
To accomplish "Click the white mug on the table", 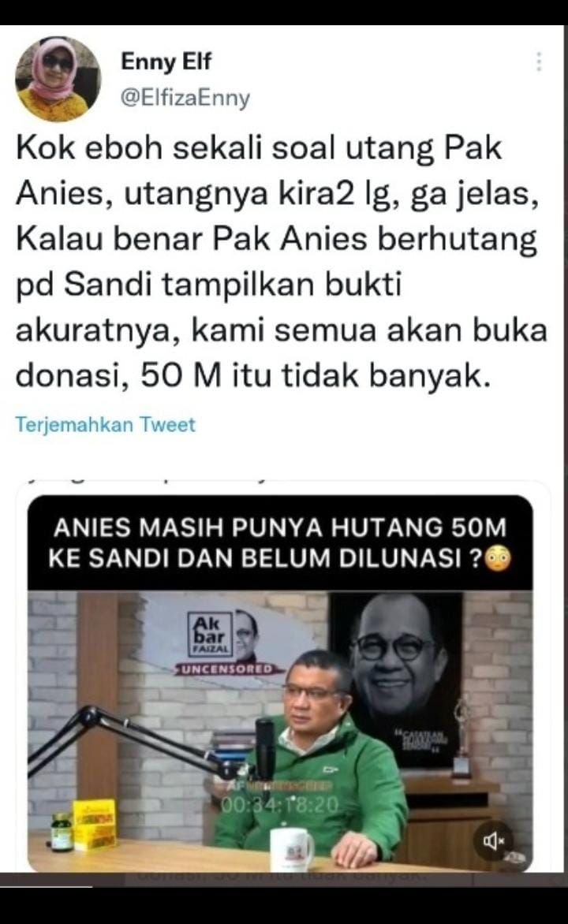I will coord(292,849).
